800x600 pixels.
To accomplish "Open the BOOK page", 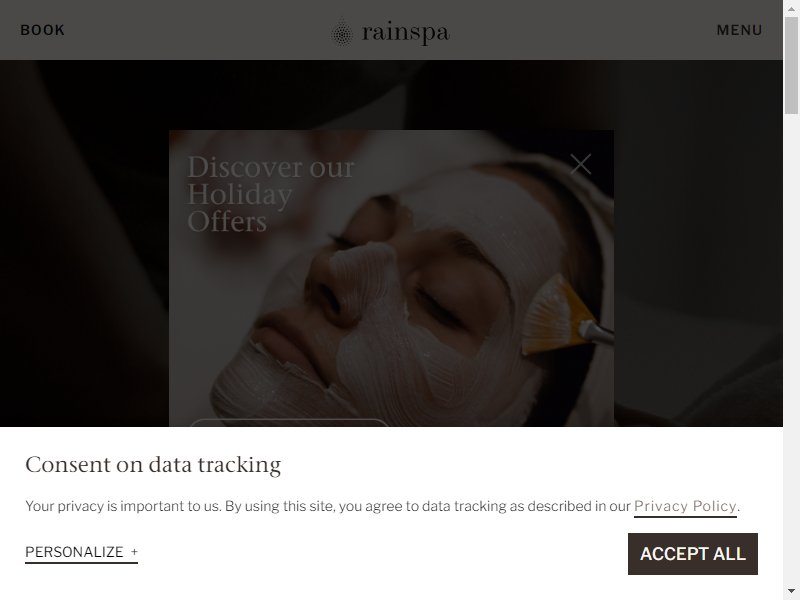I will (42, 30).
